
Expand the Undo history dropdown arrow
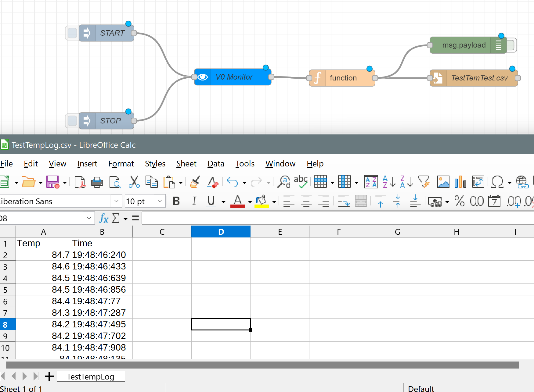[244, 183]
